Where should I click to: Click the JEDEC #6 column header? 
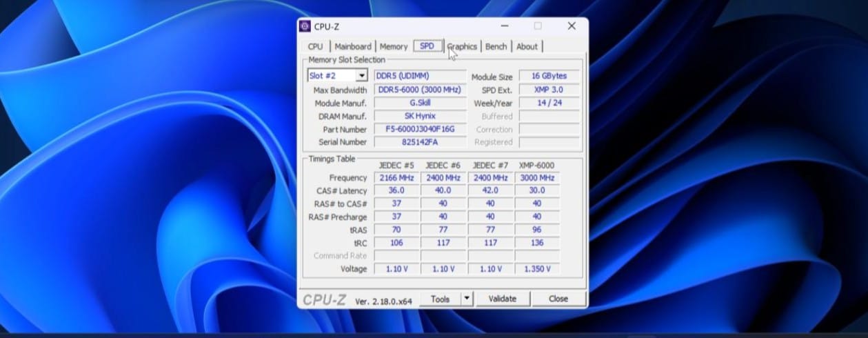tap(443, 165)
